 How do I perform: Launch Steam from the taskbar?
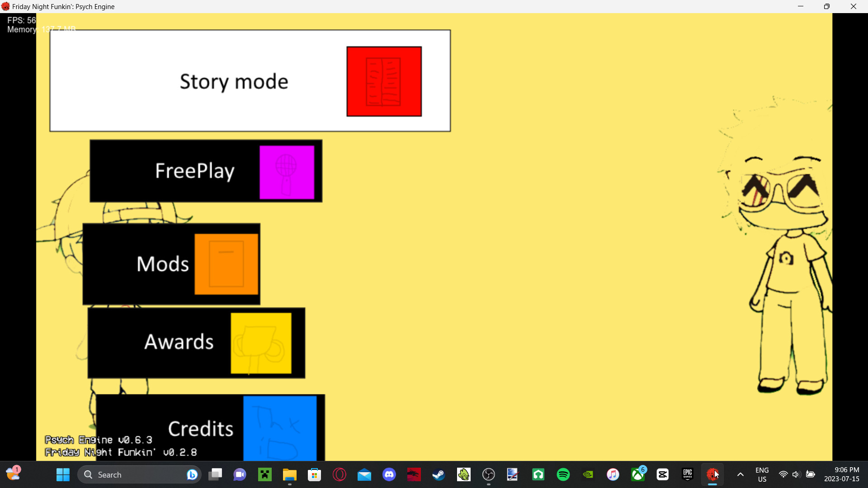pos(438,474)
